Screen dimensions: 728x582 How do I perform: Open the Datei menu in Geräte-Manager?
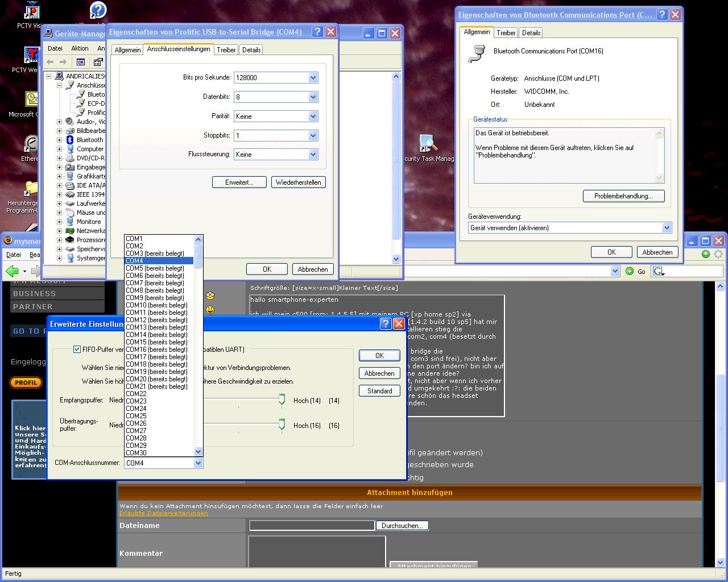pos(55,48)
